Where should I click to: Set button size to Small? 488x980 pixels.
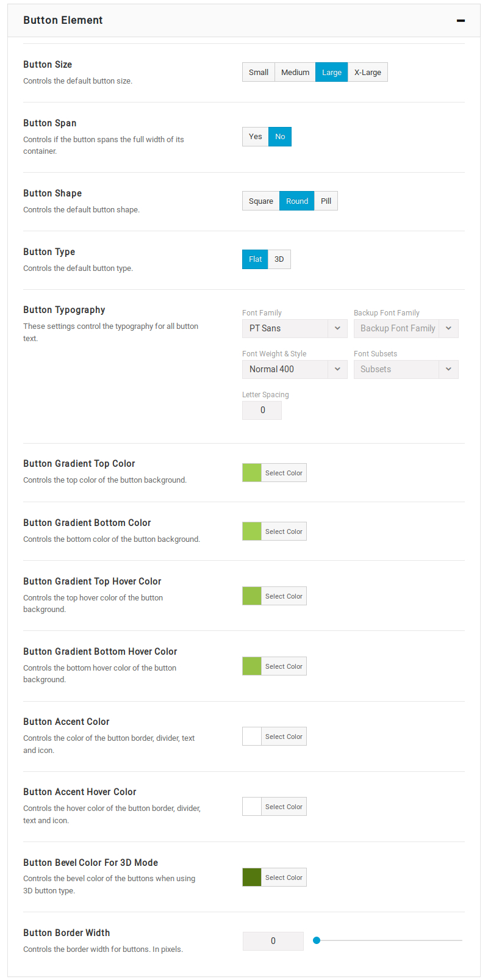point(259,72)
